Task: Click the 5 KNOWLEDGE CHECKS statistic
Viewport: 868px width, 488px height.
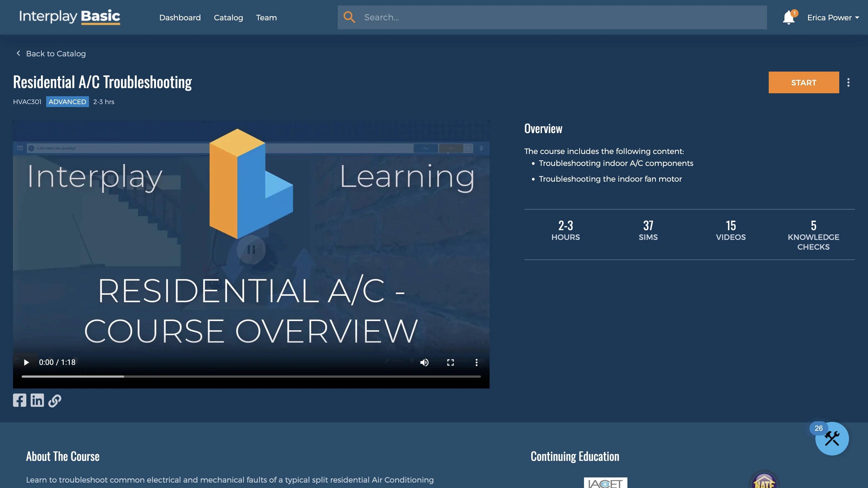Action: tap(813, 235)
